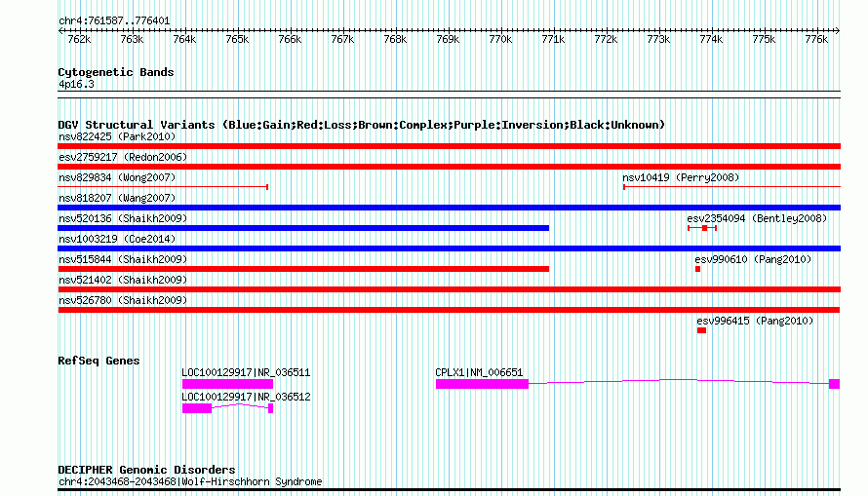
Task: Click the 762k ruler label
Action: 79,39
